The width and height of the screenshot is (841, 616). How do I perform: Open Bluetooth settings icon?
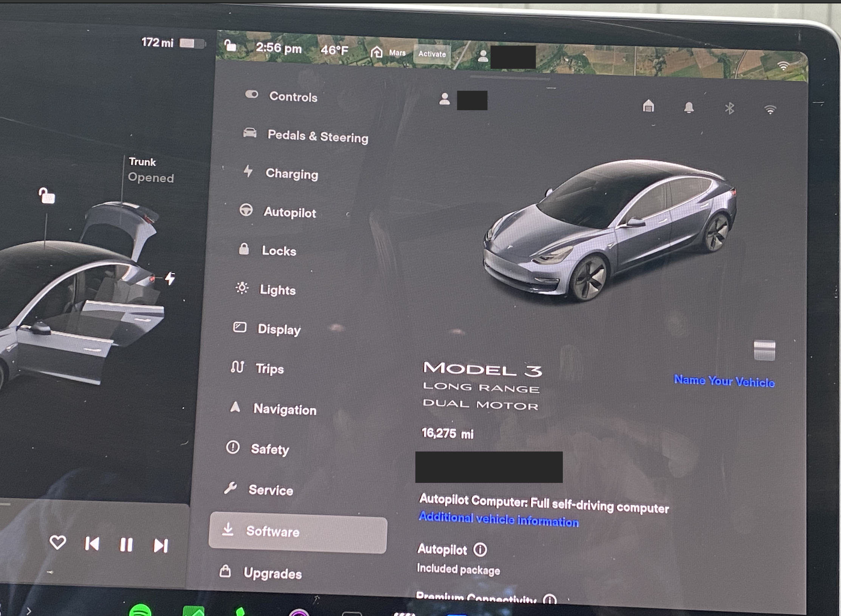(729, 108)
